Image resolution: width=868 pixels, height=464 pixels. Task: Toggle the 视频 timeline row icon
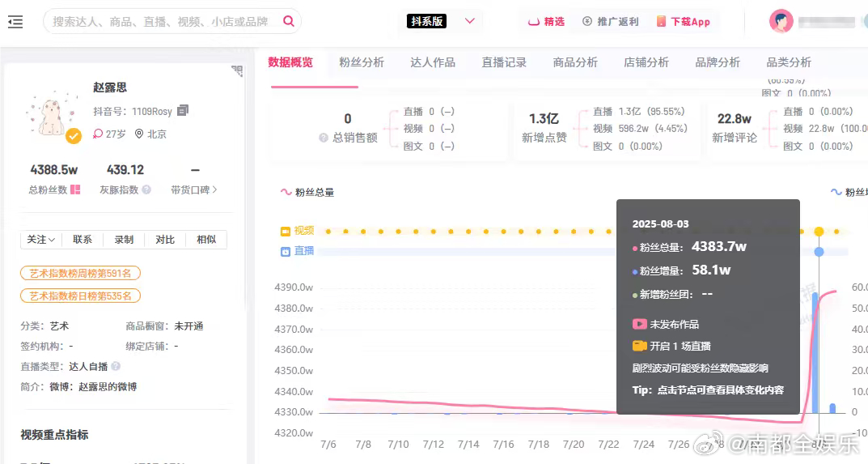click(x=285, y=231)
